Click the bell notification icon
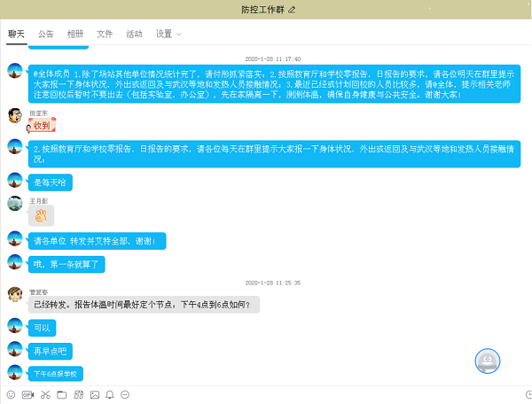The height and width of the screenshot is (404, 532). 110,394
